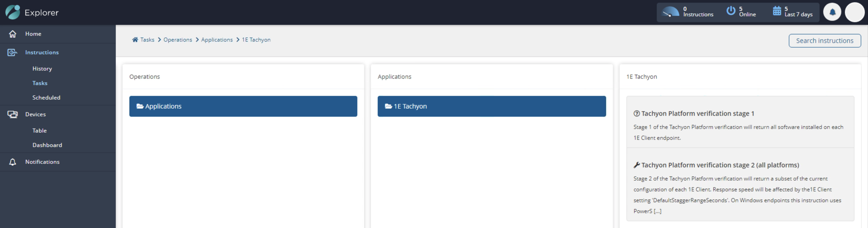Go to Applications breadcrumb link
868x228 pixels.
tap(217, 40)
